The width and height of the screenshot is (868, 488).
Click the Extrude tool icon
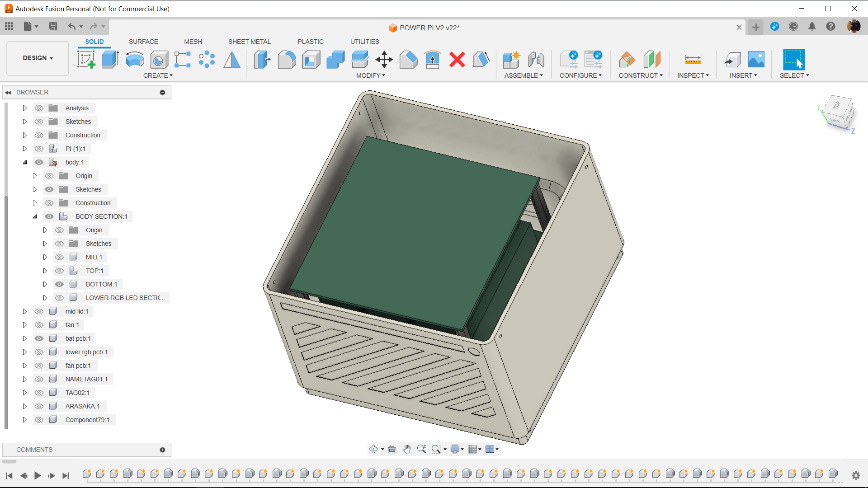coord(110,59)
